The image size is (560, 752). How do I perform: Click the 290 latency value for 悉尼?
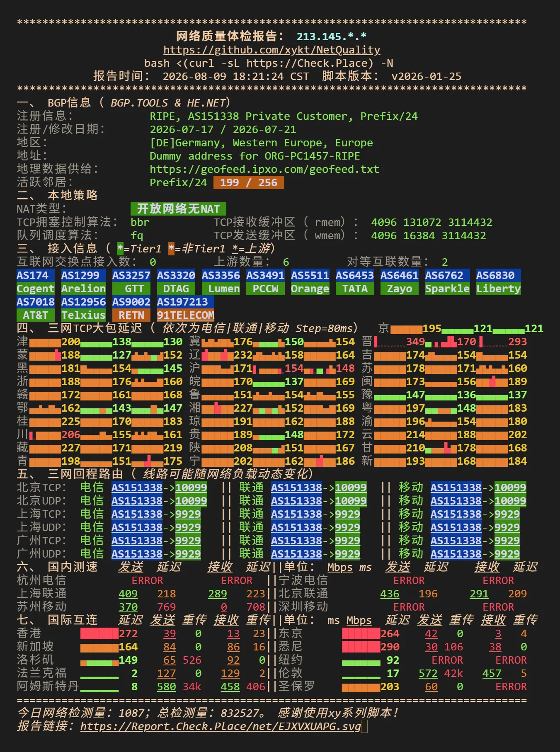390,647
